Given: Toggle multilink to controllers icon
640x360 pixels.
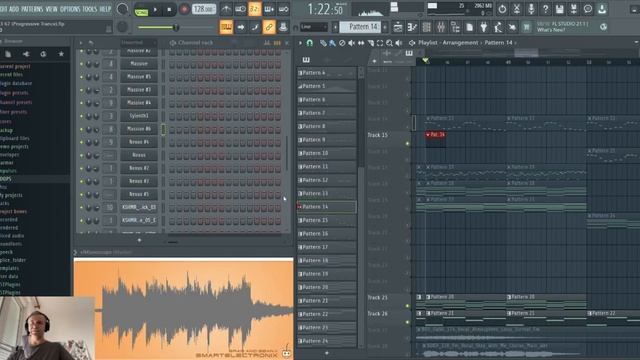Looking at the screenshot, I should [283, 27].
